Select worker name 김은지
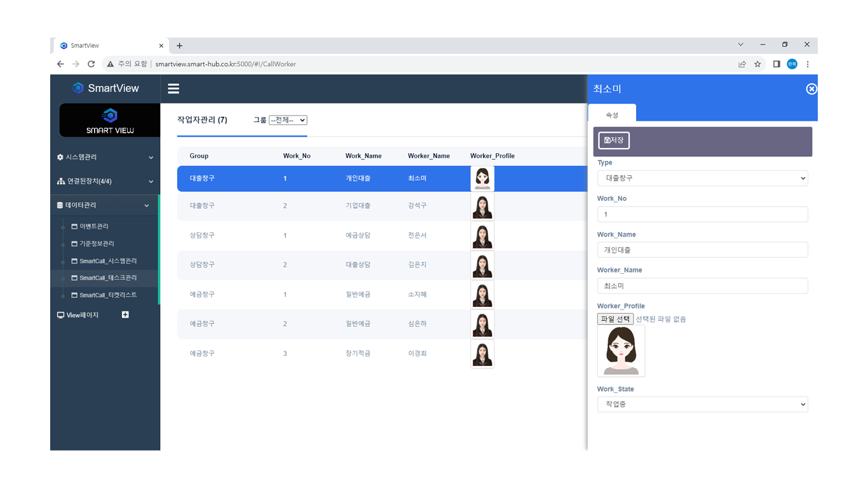 417,264
